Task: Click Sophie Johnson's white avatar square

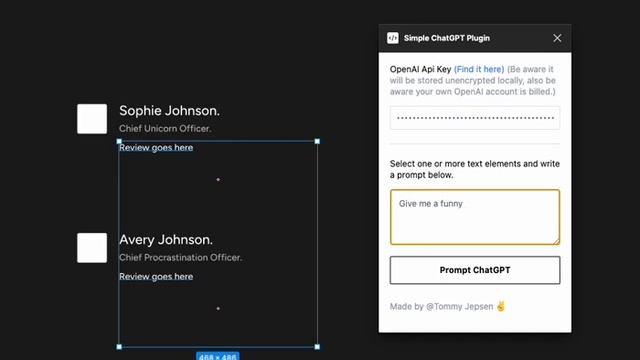Action: pyautogui.click(x=92, y=119)
